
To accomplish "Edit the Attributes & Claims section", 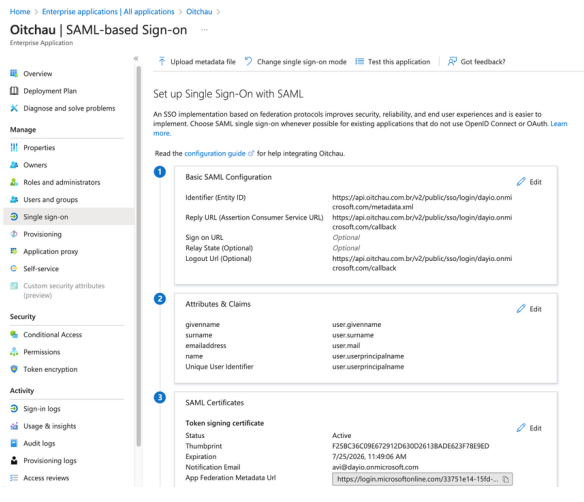I will click(x=529, y=309).
